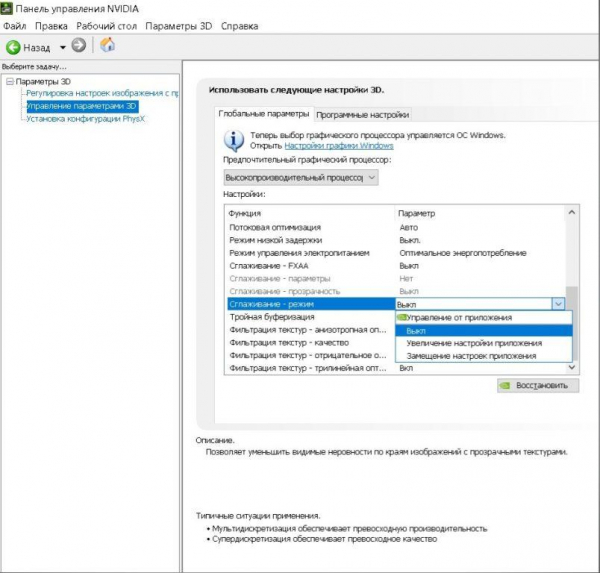Open the Настройки графики Windows link
Screen dimensions: 600x573
coord(339,146)
